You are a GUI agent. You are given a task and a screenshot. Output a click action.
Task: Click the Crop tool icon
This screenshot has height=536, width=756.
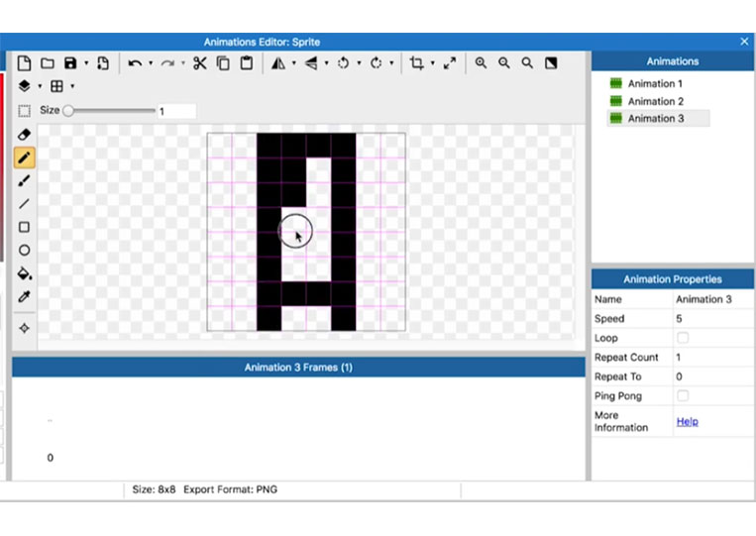416,63
